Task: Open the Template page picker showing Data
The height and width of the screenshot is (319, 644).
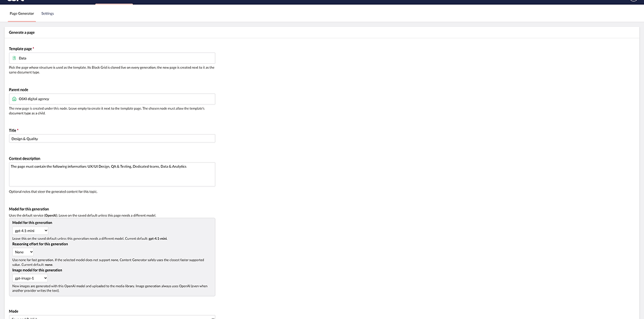Action: pos(112,58)
